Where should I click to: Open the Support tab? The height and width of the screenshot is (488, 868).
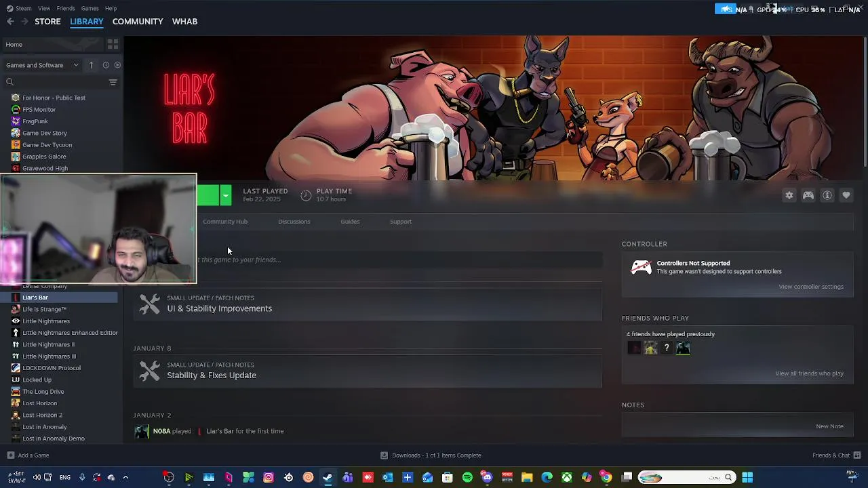(401, 222)
